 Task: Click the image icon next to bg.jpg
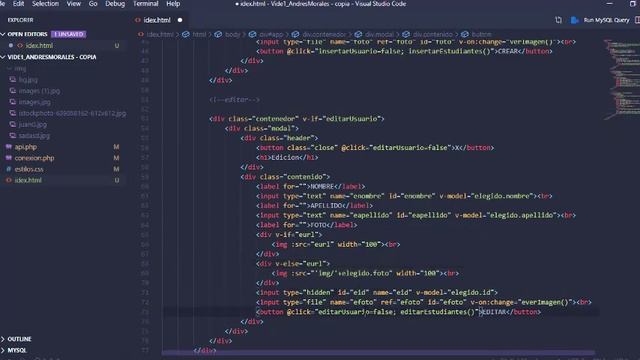(x=13, y=80)
